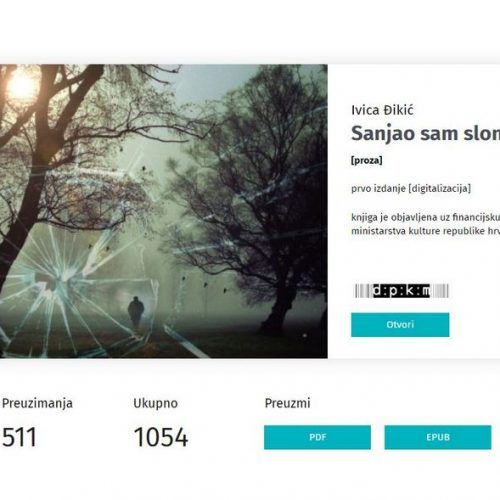Click the prvo izdanje [digitalizacija] text
This screenshot has width=500, height=500.
[x=411, y=188]
